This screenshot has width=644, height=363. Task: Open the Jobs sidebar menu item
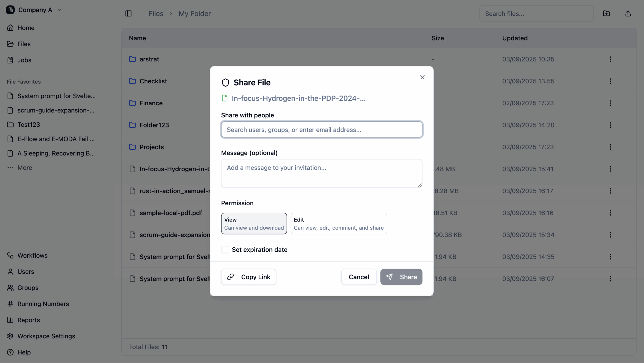click(x=24, y=60)
